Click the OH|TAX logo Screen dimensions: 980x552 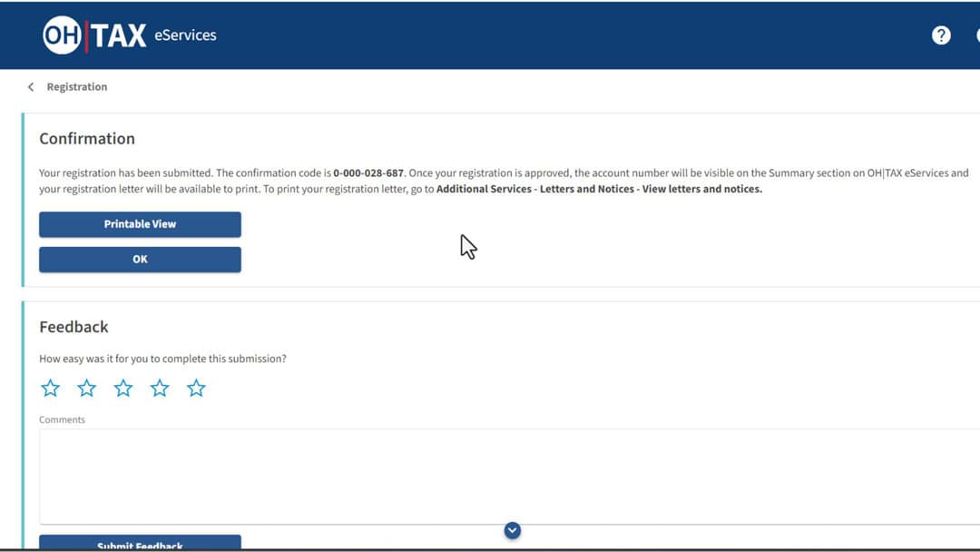(94, 35)
